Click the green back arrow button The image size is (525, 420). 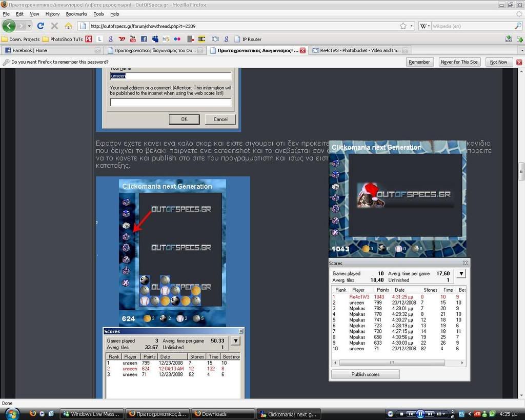pos(9,26)
